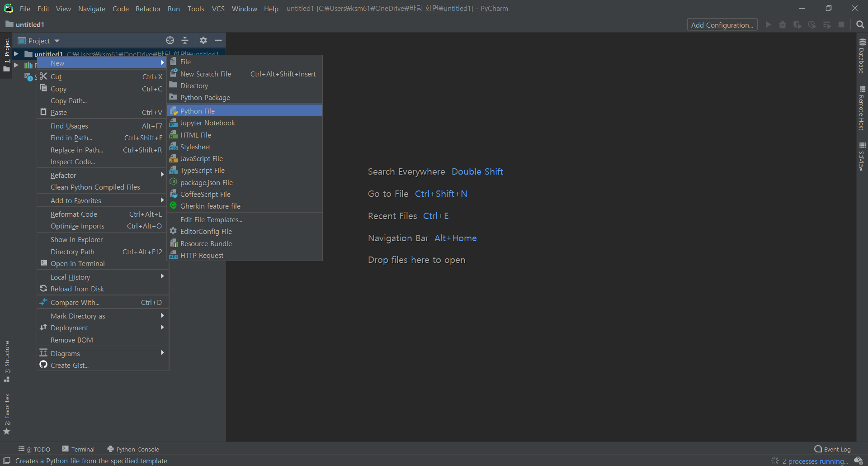Click Add Configuration... button
The image size is (868, 466).
coord(722,25)
